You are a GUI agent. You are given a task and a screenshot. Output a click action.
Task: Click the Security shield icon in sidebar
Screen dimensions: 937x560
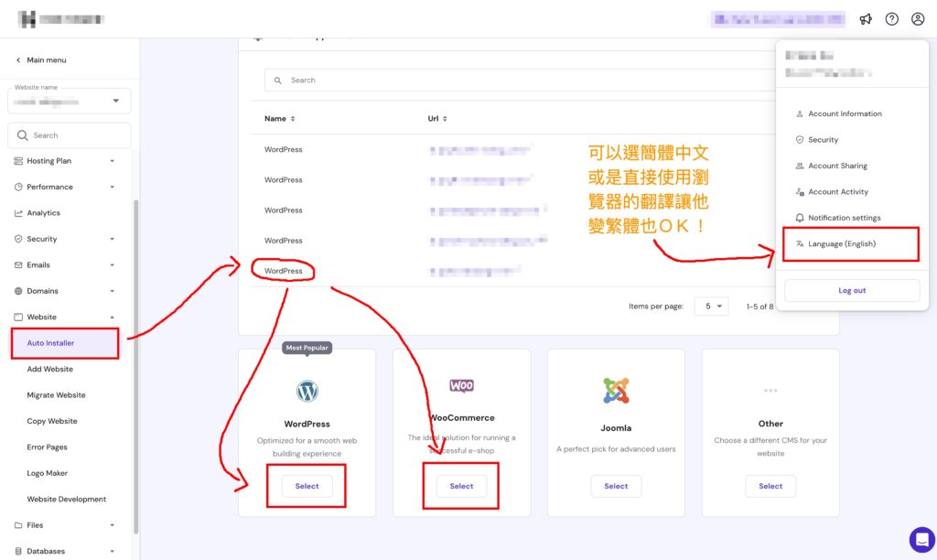pos(18,239)
